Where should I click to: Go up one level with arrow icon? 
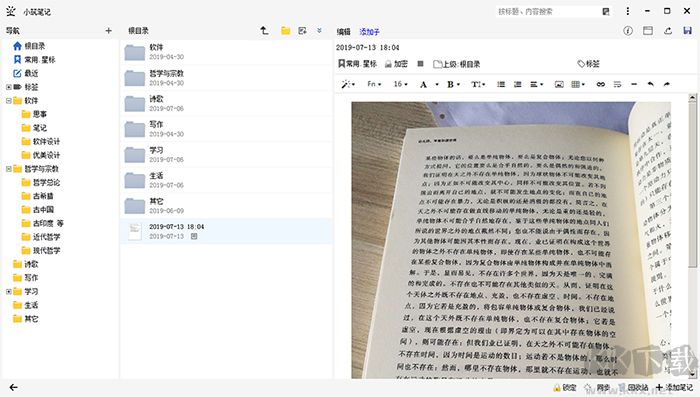pyautogui.click(x=264, y=30)
